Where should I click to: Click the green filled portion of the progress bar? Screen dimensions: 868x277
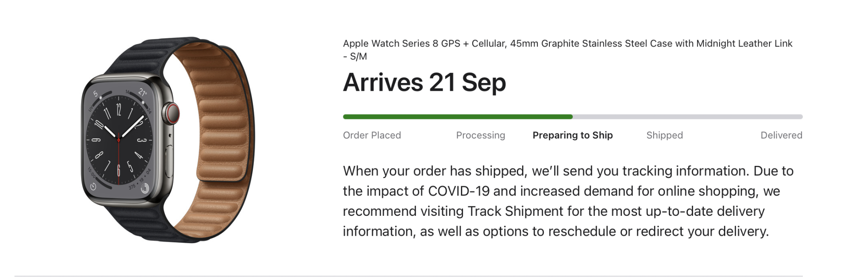tap(458, 117)
